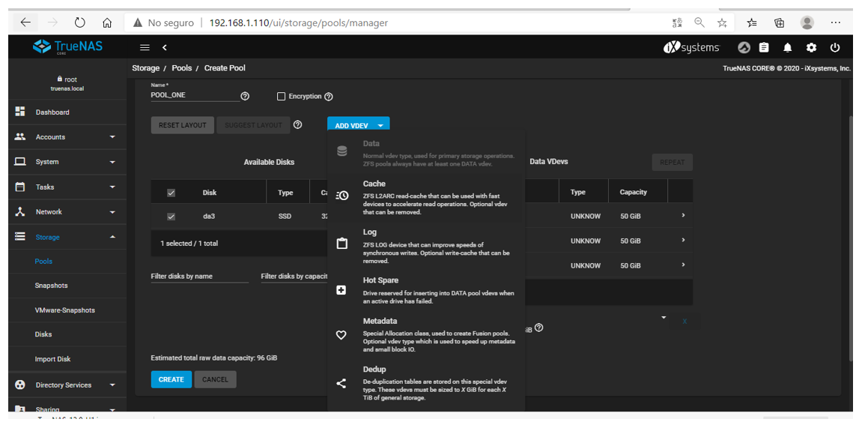The image size is (868, 425).
Task: Click the browser back arrow
Action: pos(25,22)
